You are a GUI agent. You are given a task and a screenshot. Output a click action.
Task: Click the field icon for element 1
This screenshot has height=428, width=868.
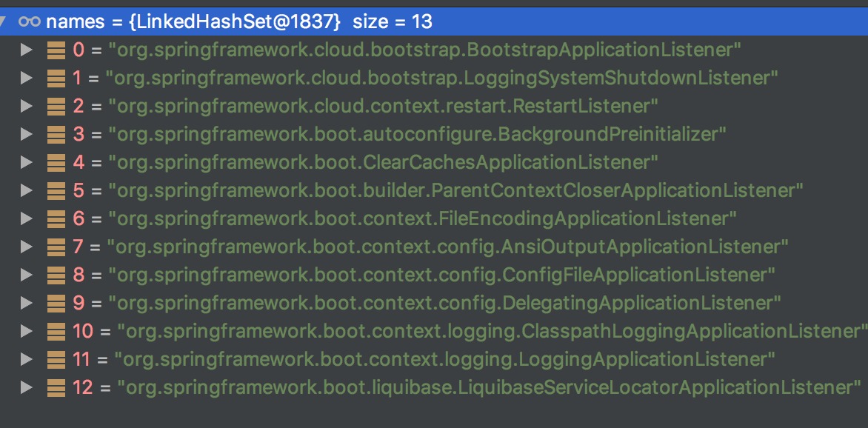coord(56,78)
